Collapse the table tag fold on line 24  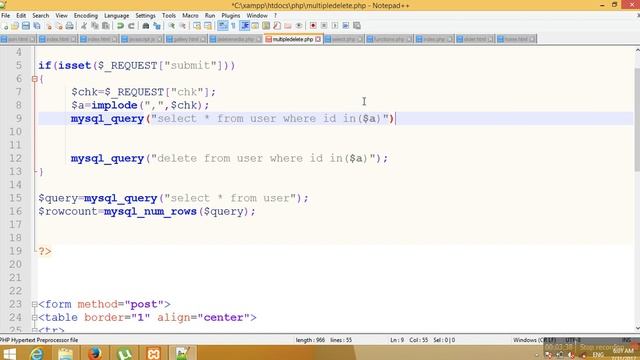tap(35, 317)
